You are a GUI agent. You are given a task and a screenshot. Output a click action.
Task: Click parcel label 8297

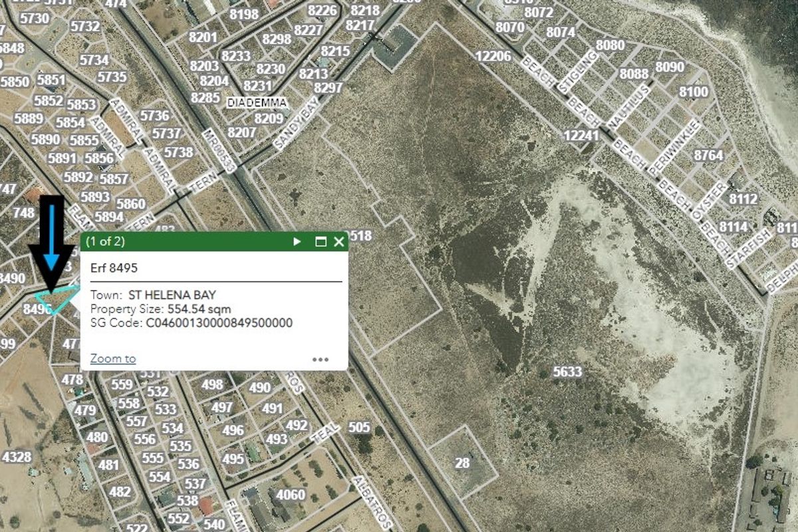(329, 88)
